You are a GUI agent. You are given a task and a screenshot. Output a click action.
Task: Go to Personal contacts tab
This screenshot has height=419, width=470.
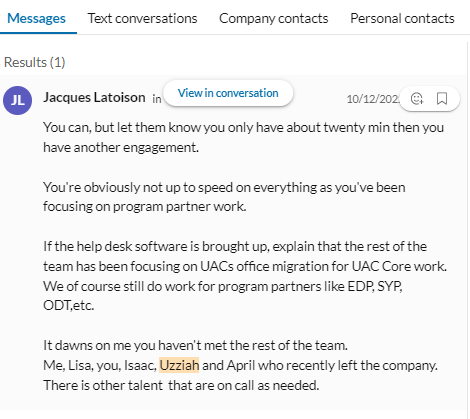(x=402, y=18)
